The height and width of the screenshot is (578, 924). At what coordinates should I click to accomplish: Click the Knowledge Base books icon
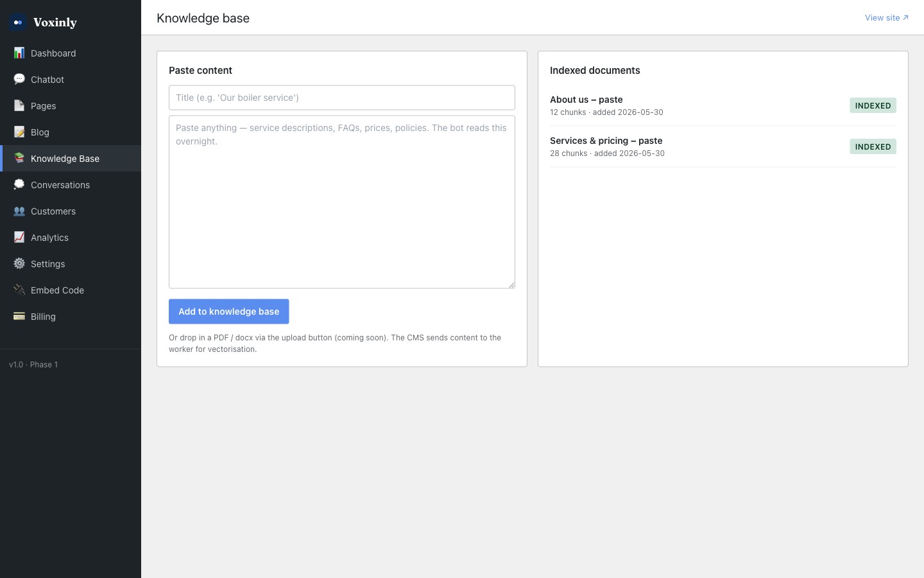19,158
